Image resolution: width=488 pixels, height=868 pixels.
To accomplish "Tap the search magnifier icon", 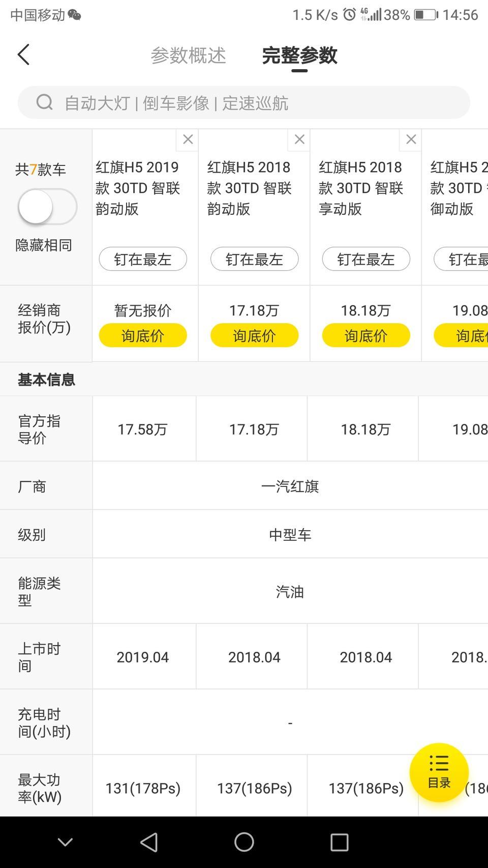I will 44,102.
